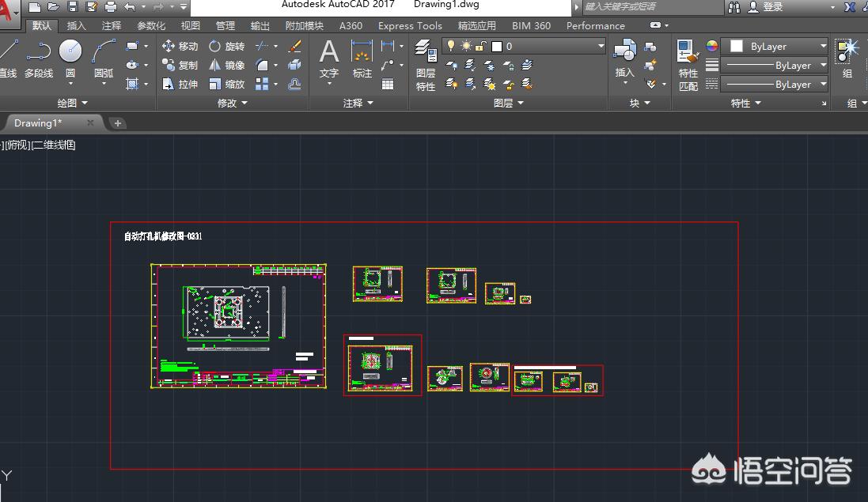
Task: Toggle the layer lock padlock icon
Action: point(481,46)
